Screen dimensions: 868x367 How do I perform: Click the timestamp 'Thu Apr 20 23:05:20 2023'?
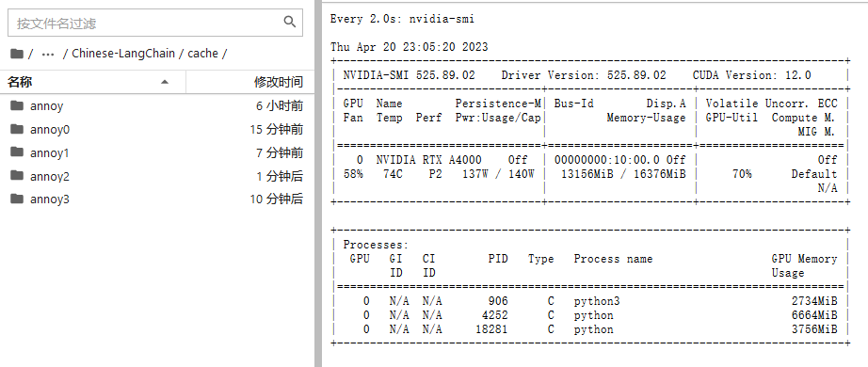point(410,47)
